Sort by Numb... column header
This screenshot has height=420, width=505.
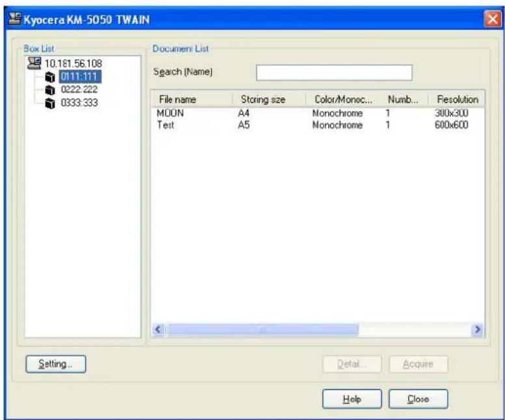point(404,99)
